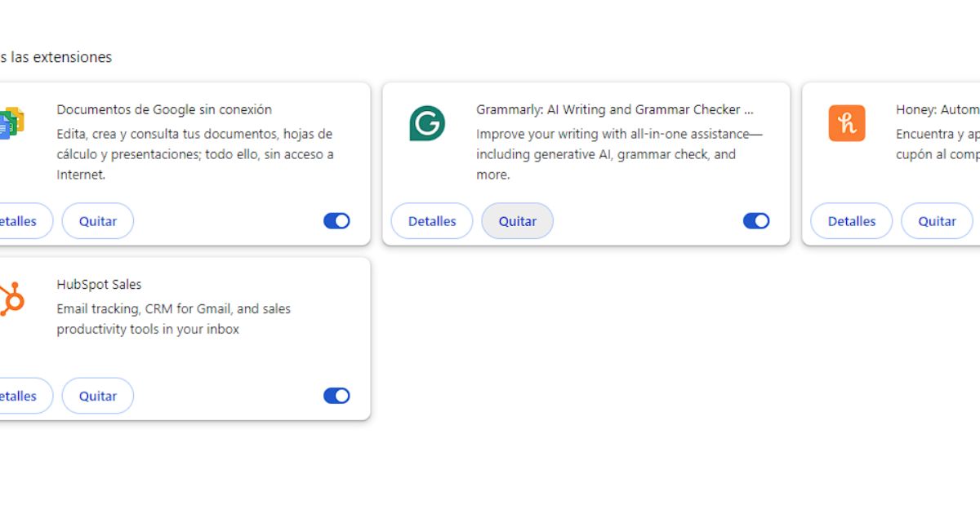
Task: Turn off the HubSpot Sales toggle
Action: 336,396
